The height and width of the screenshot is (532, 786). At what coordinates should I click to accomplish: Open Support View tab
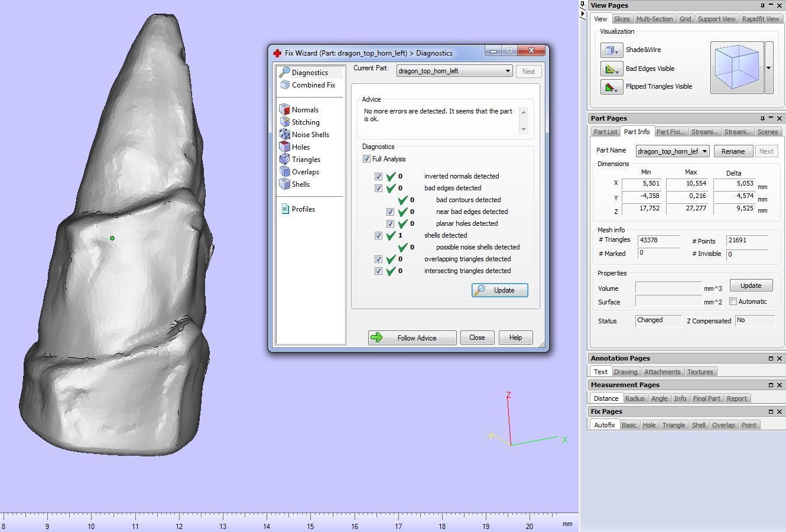tap(716, 19)
